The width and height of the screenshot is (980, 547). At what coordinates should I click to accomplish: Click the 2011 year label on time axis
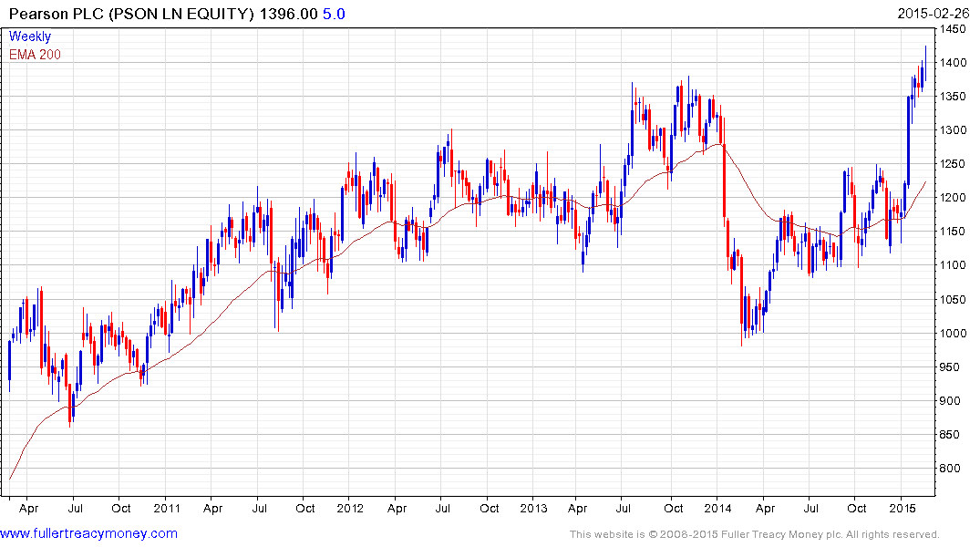(166, 508)
